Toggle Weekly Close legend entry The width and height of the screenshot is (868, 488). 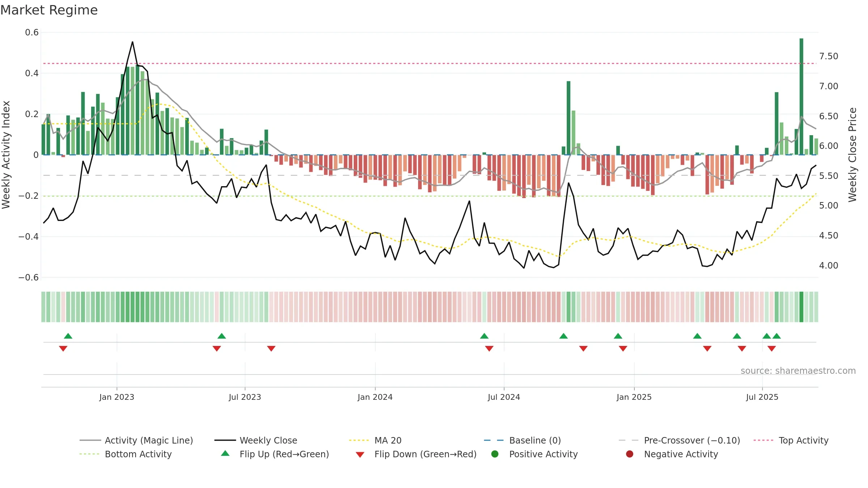pos(256,440)
